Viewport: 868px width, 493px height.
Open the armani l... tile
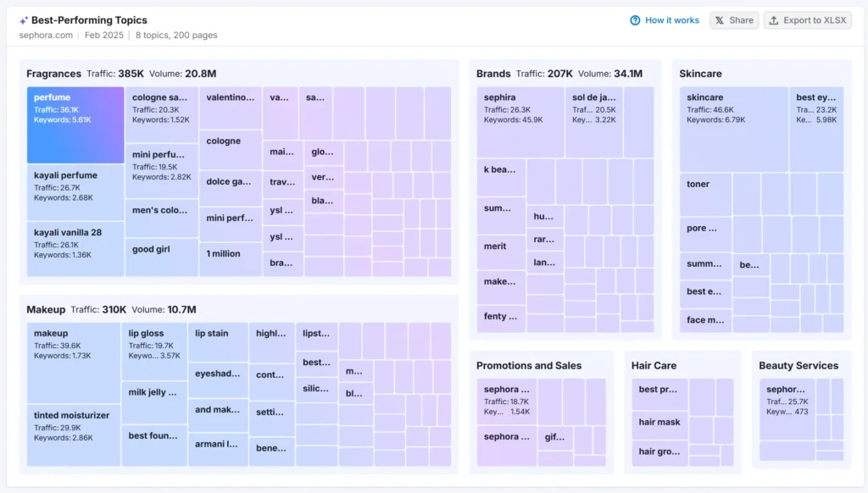[x=218, y=449]
